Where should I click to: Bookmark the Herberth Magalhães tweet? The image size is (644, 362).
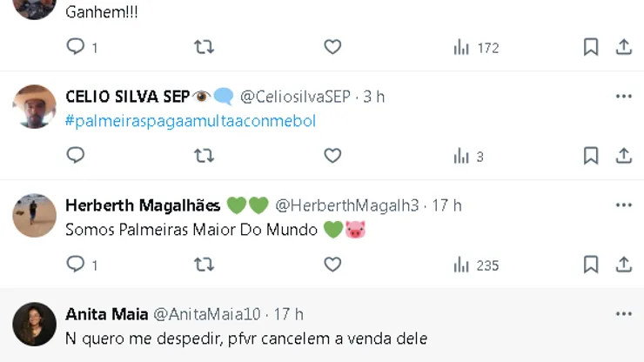point(591,265)
